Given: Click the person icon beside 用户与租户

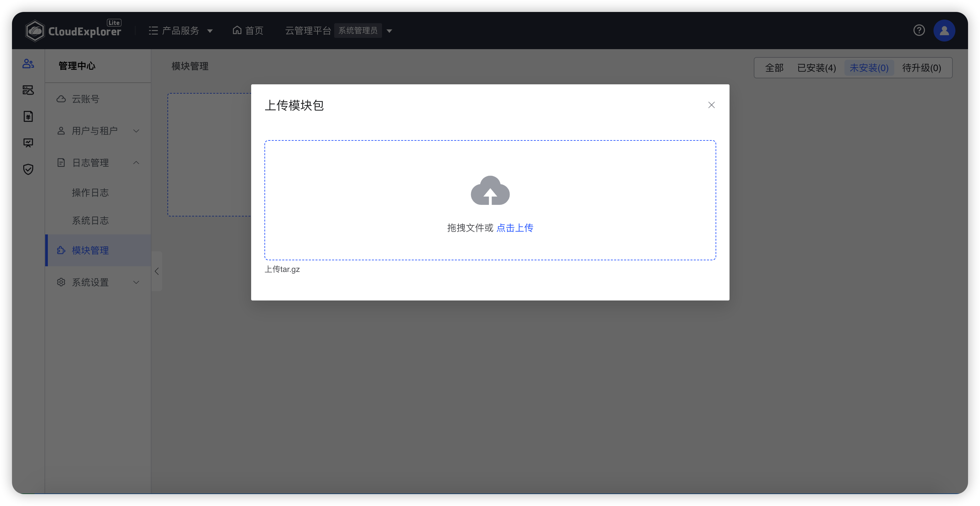Looking at the screenshot, I should click(61, 131).
